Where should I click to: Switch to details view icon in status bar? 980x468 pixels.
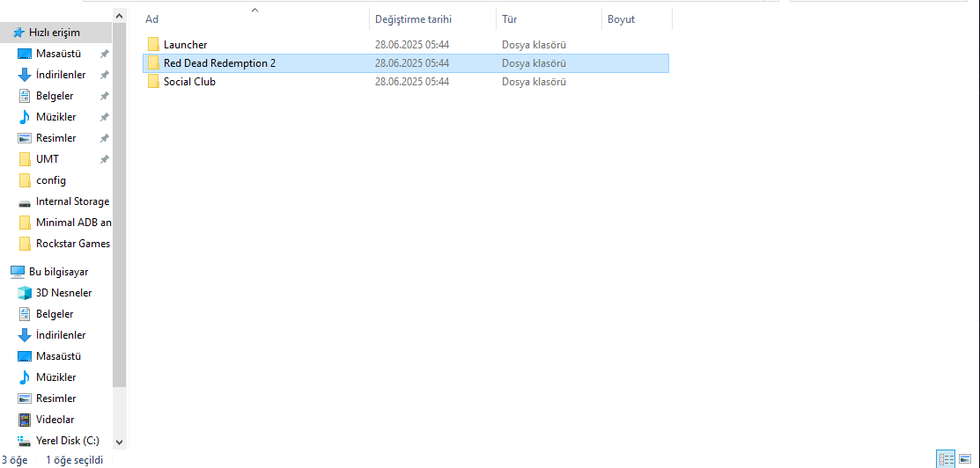[946, 459]
